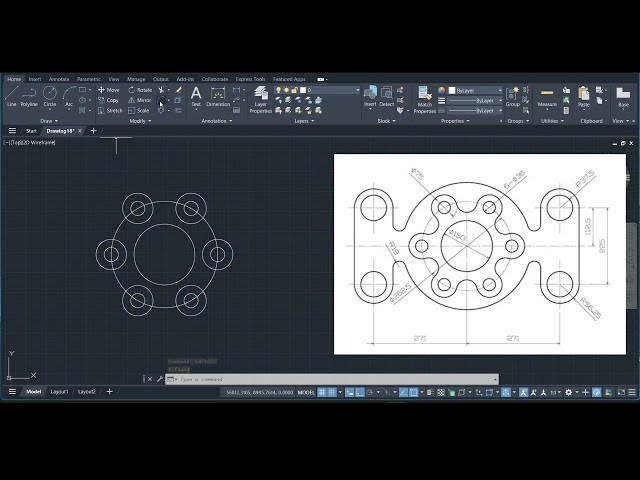This screenshot has height=480, width=640.
Task: Expand the Modify panel
Action: tap(140, 121)
